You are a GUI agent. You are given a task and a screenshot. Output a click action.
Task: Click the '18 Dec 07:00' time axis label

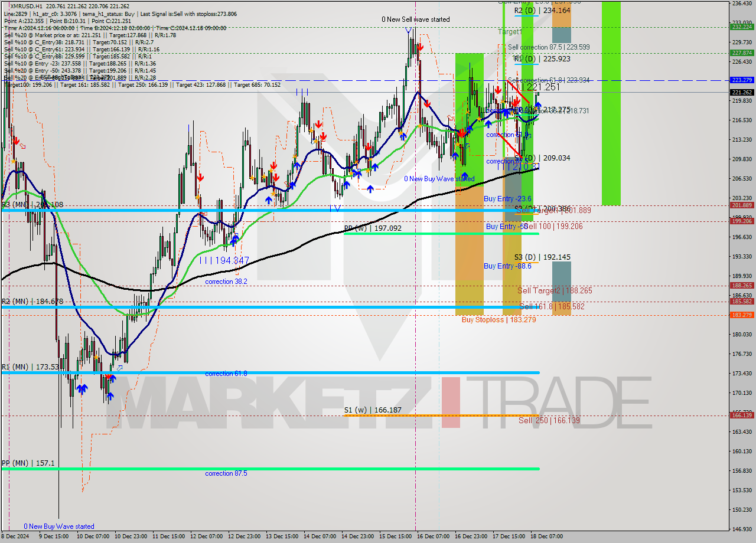click(x=546, y=537)
